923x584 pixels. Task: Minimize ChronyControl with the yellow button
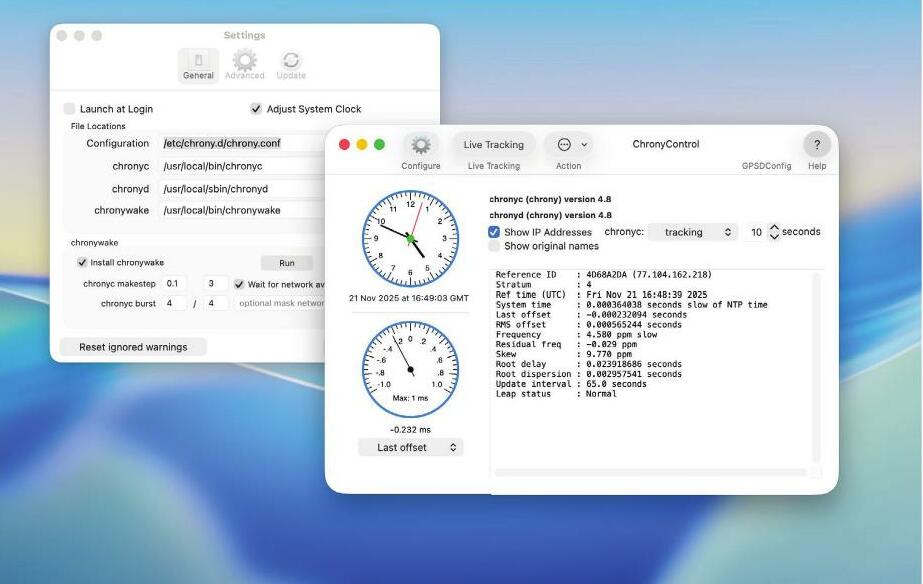pos(362,145)
